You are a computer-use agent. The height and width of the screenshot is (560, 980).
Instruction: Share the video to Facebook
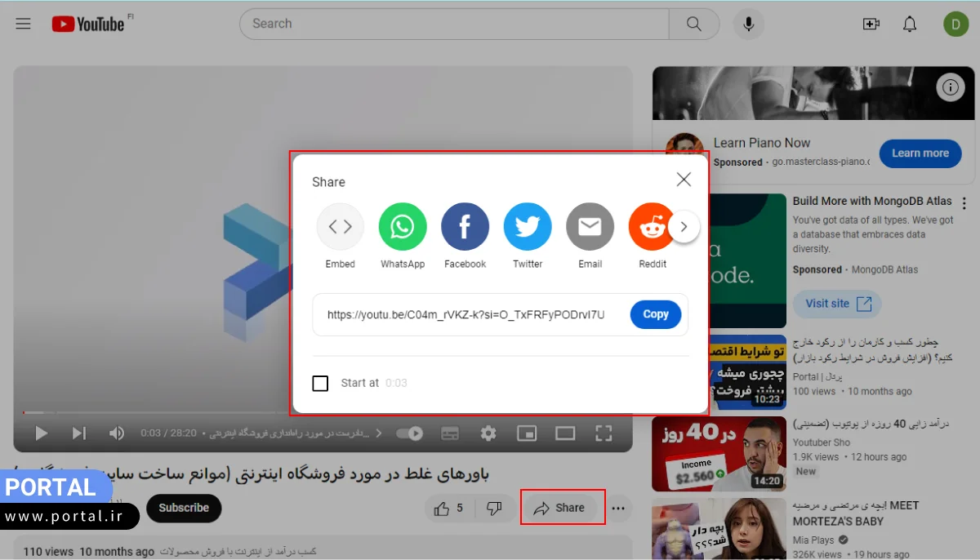tap(465, 226)
